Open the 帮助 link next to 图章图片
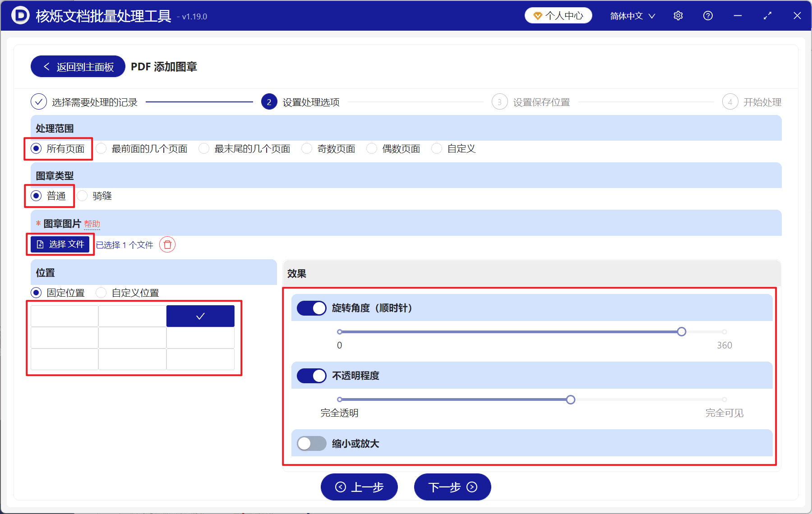 pyautogui.click(x=92, y=224)
